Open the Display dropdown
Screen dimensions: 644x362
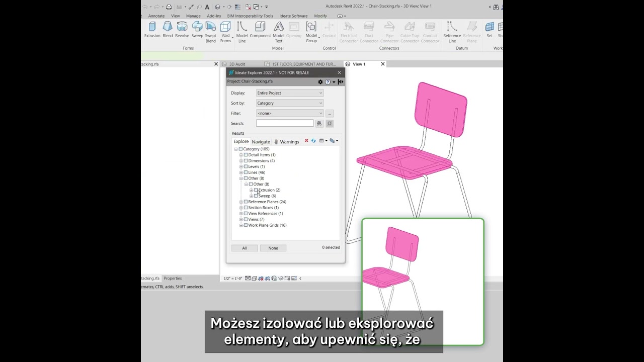point(290,93)
